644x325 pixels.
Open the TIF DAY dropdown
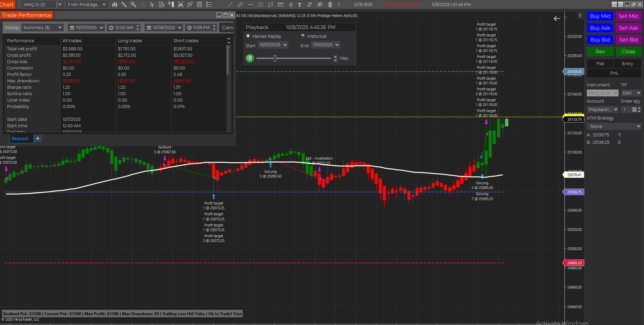pyautogui.click(x=631, y=93)
